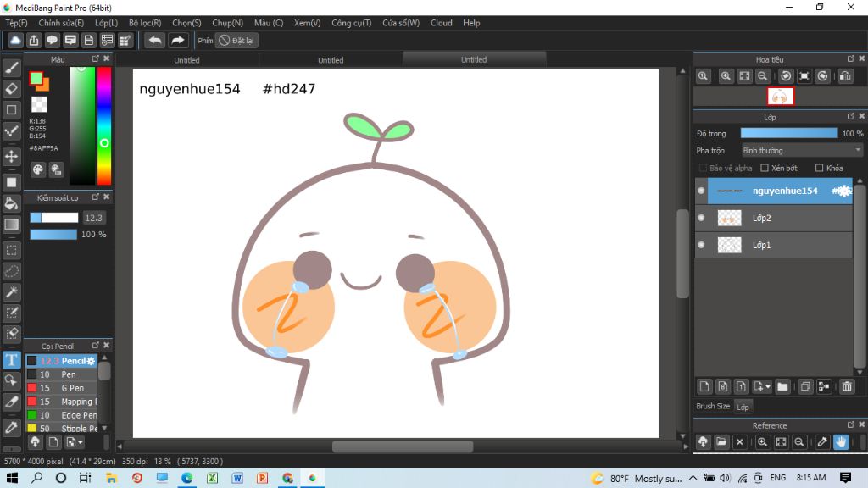Check the Bảo vệ alpha checkbox
This screenshot has height=488, width=868.
point(703,169)
